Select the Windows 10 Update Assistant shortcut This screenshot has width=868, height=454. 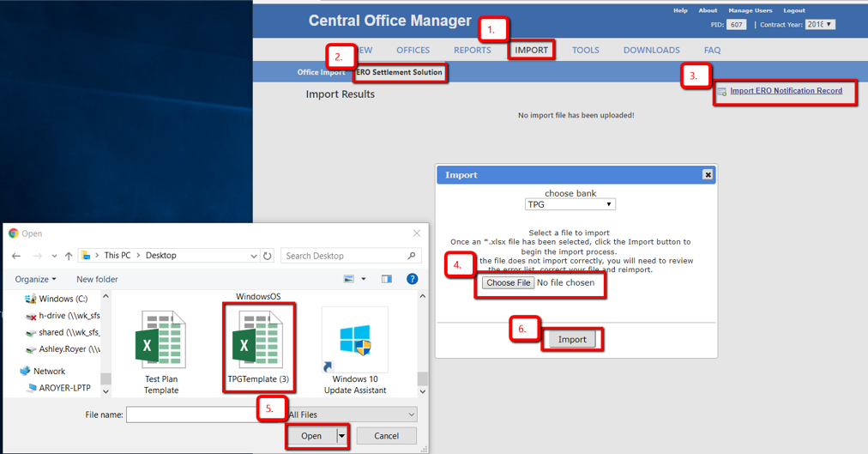point(355,351)
